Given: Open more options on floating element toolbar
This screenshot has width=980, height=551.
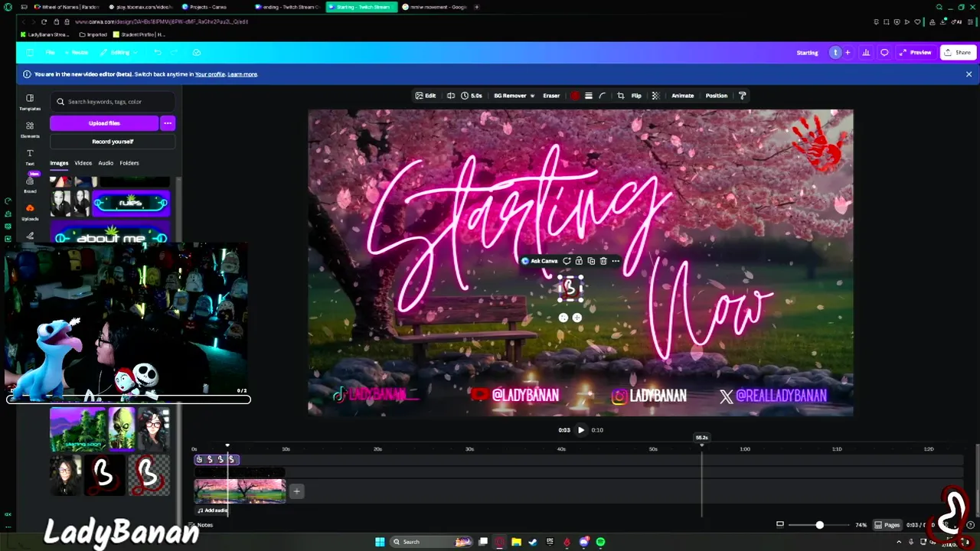Looking at the screenshot, I should (616, 261).
